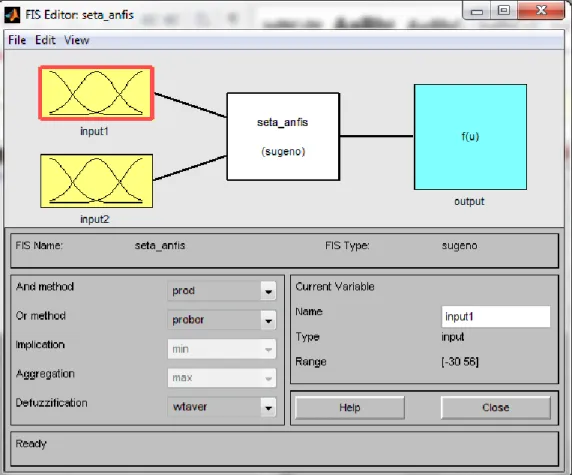572x475 pixels.
Task: Open the View menu
Action: click(x=77, y=40)
